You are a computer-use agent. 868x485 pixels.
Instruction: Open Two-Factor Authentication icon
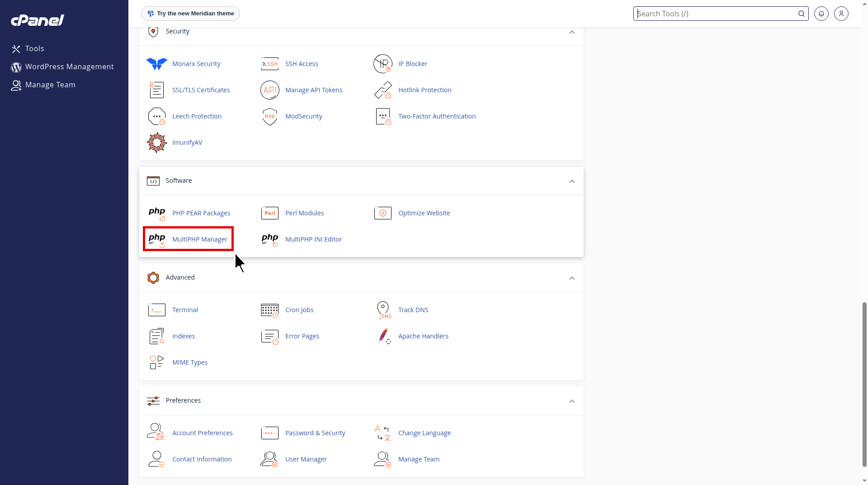(x=383, y=116)
